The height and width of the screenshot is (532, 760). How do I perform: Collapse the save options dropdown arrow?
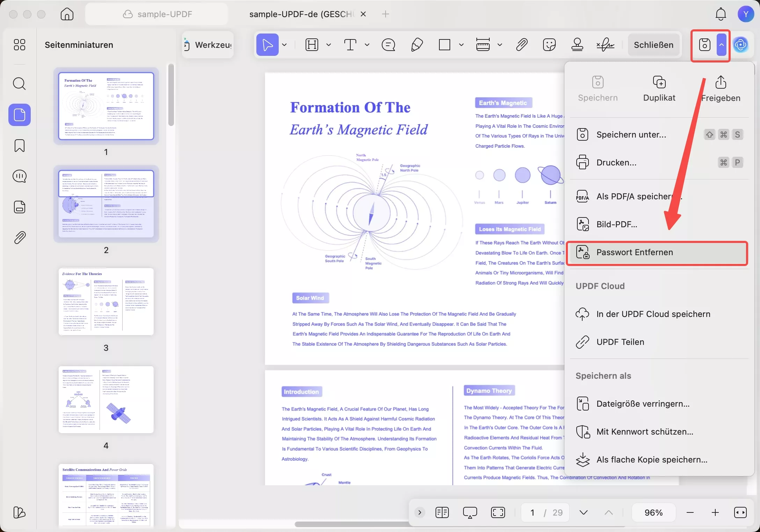721,45
